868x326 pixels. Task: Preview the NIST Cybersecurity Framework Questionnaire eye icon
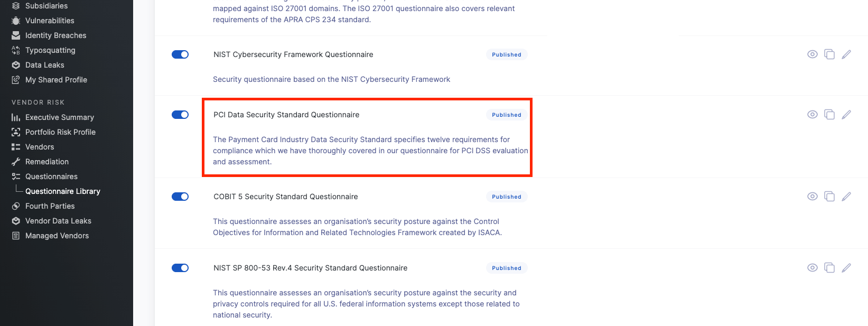click(x=813, y=54)
